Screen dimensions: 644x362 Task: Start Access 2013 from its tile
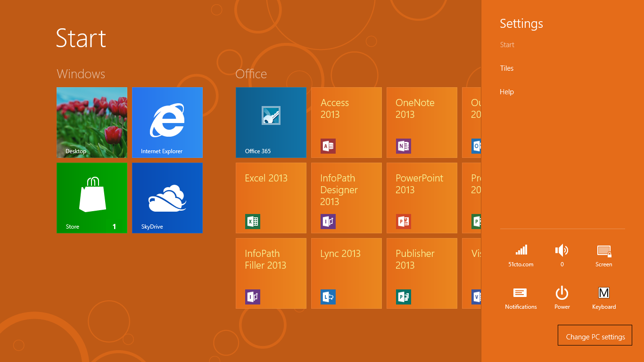tap(347, 123)
